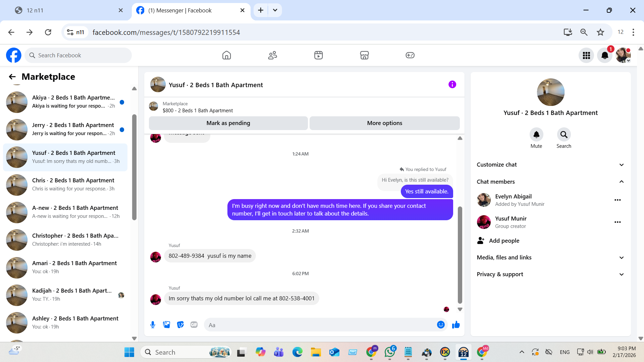This screenshot has height=362, width=644.
Task: Click the More options button
Action: [384, 123]
